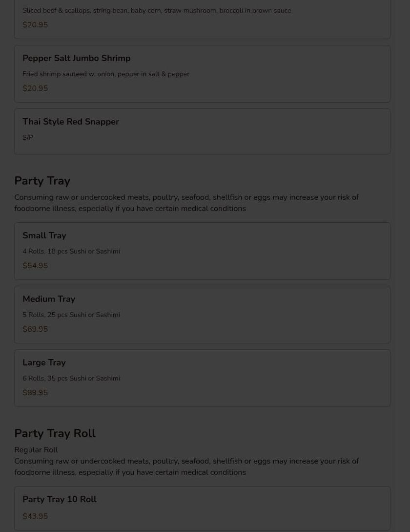Click the Regular Roll subtitle text
The width and height of the screenshot is (410, 532).
[x=36, y=450]
